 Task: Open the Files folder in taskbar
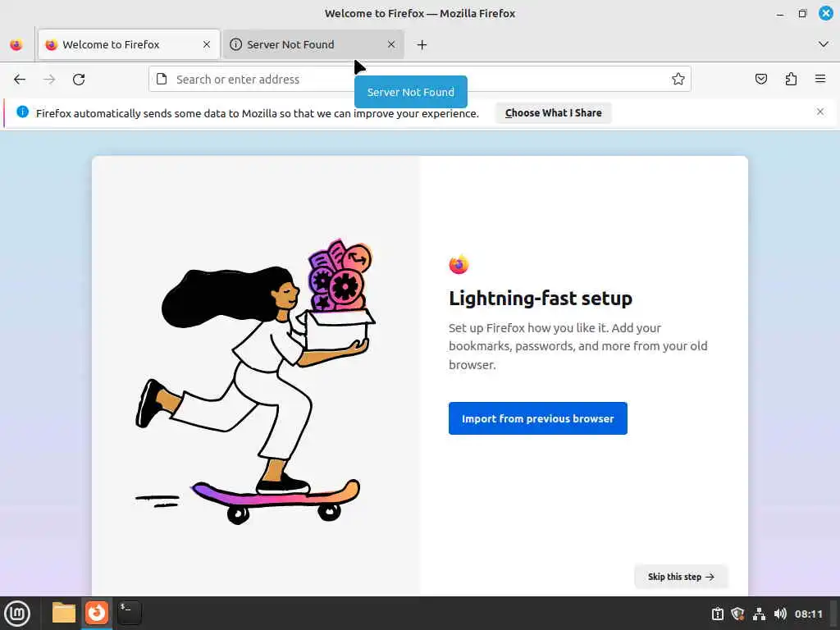coord(64,613)
